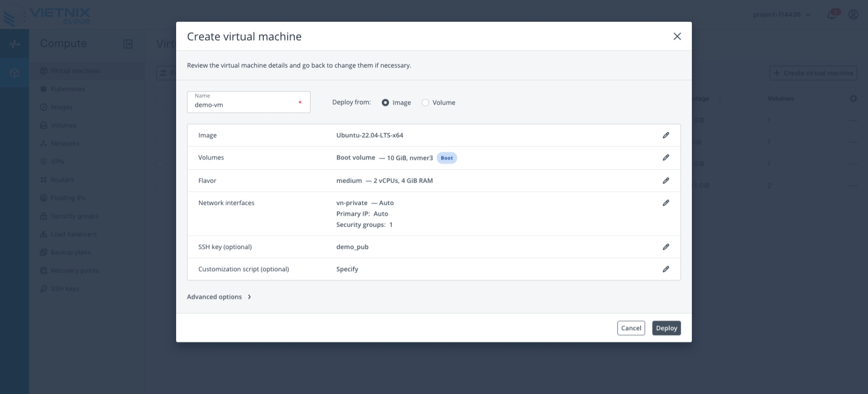Click the demo_pub SSH key value
The height and width of the screenshot is (394, 868).
352,247
